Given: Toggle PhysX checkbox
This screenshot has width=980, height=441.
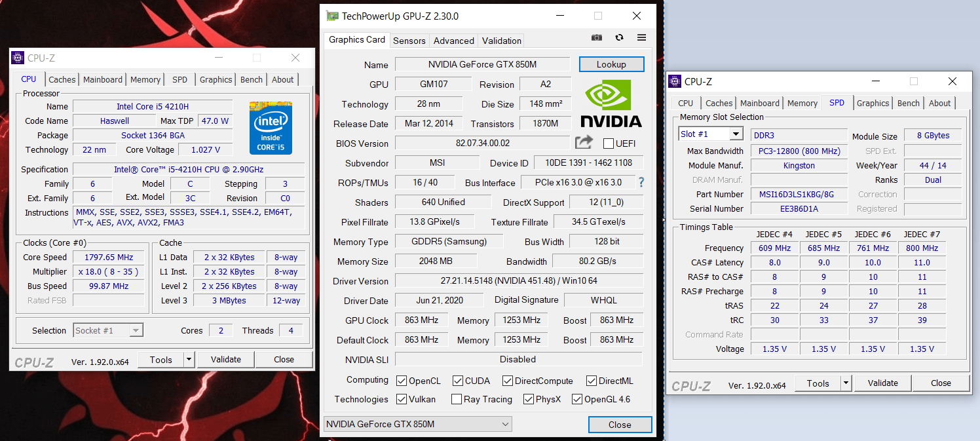Looking at the screenshot, I should click(x=529, y=399).
